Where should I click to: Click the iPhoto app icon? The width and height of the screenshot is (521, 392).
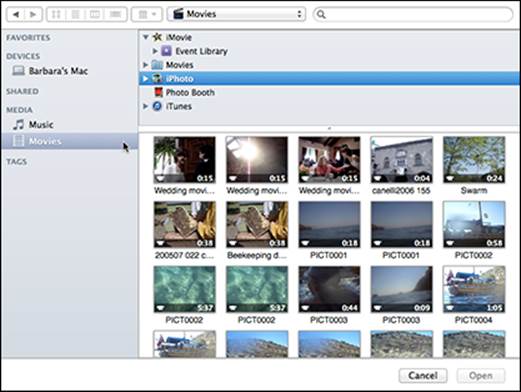(157, 79)
